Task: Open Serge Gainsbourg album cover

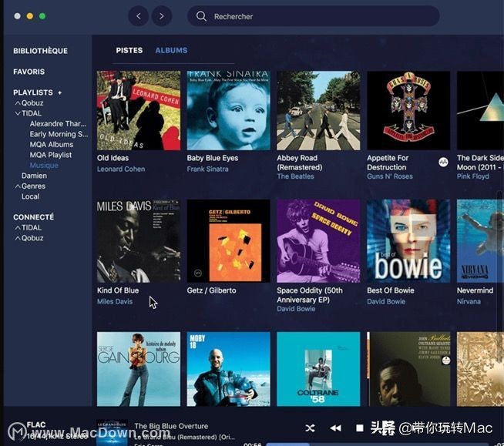Action: point(139,369)
